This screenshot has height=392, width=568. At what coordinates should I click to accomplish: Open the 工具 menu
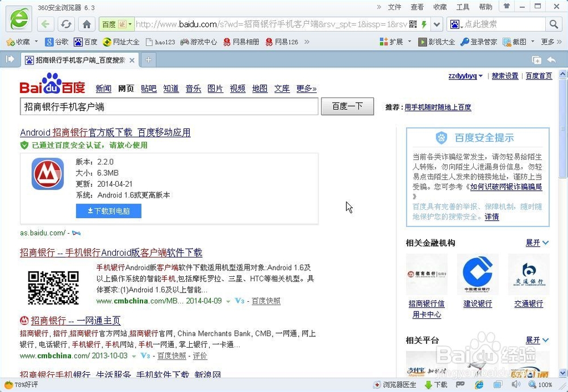pyautogui.click(x=462, y=7)
